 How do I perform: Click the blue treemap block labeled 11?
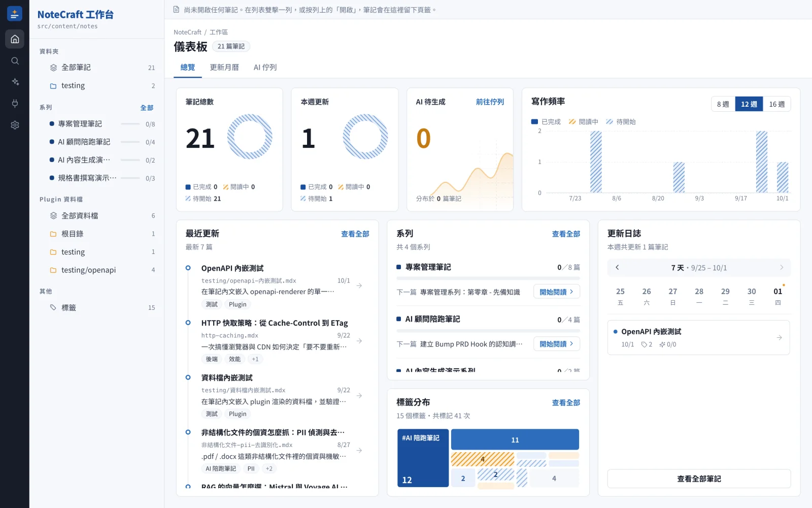(515, 439)
